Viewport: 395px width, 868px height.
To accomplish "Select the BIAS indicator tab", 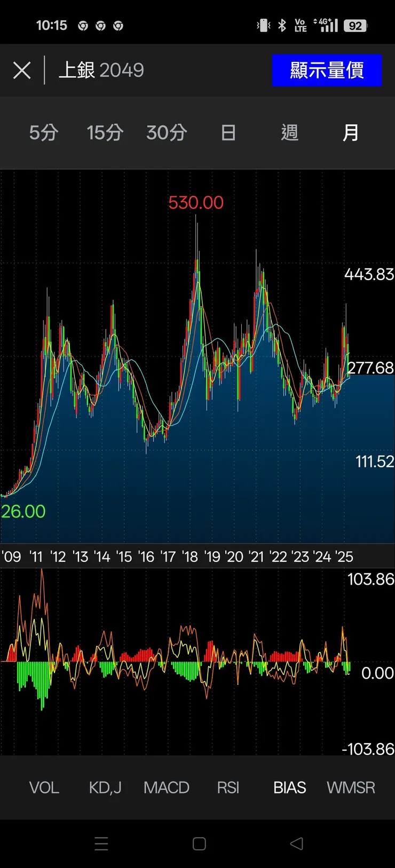I will pos(289,787).
